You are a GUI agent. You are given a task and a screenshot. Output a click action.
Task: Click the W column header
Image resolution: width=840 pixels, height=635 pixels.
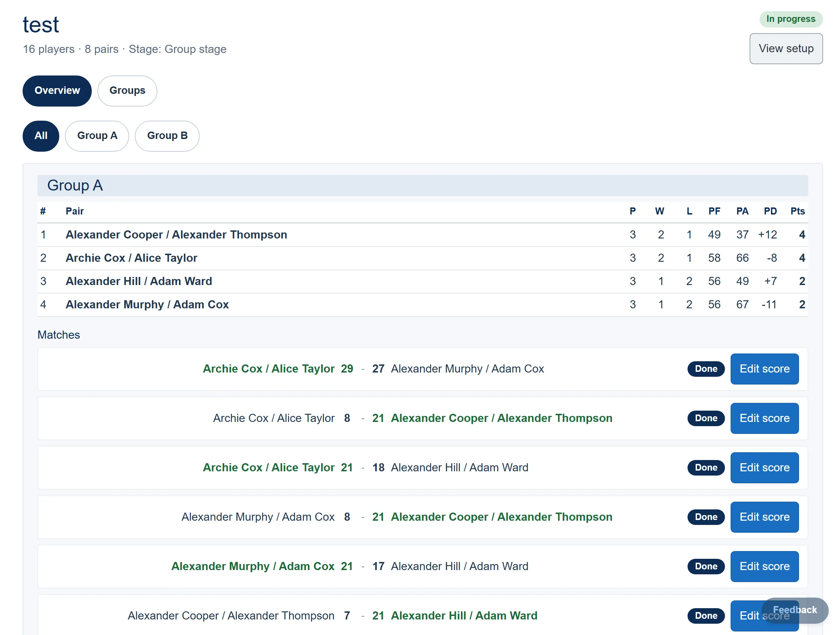(x=659, y=211)
